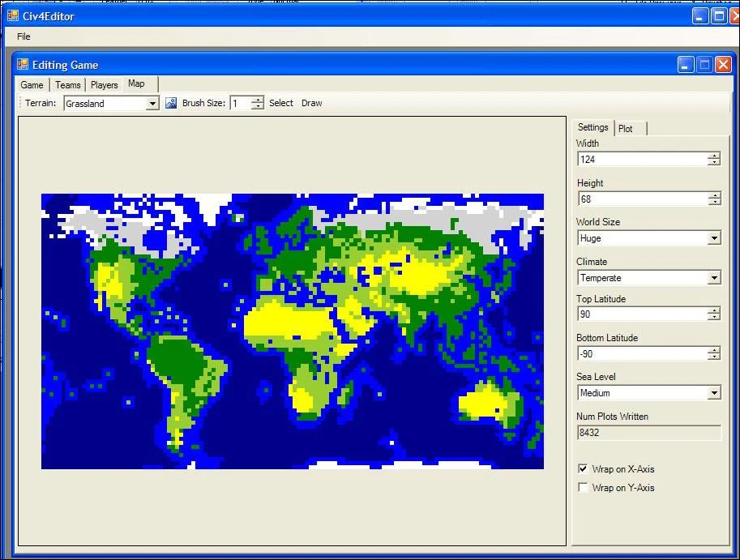Disable Wrap on X-Axis checkbox
Screen dimensions: 740x560
(x=583, y=469)
